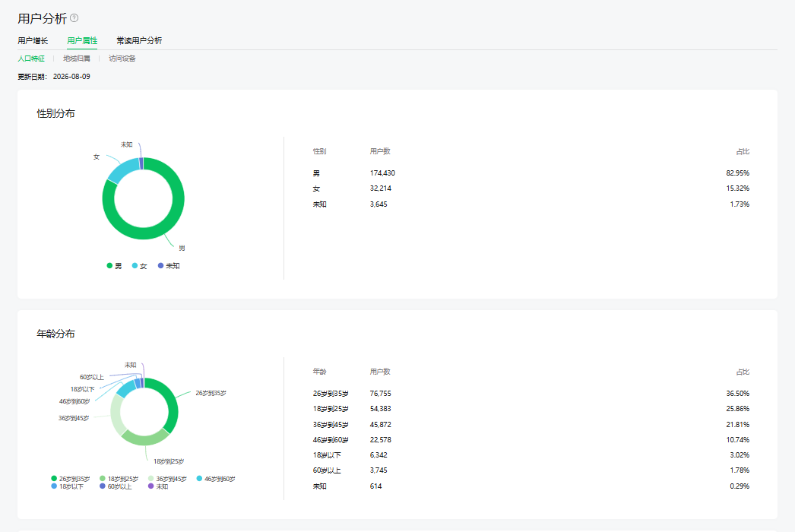Select the 用户属性 tab
The height and width of the screenshot is (532, 795).
coord(82,40)
